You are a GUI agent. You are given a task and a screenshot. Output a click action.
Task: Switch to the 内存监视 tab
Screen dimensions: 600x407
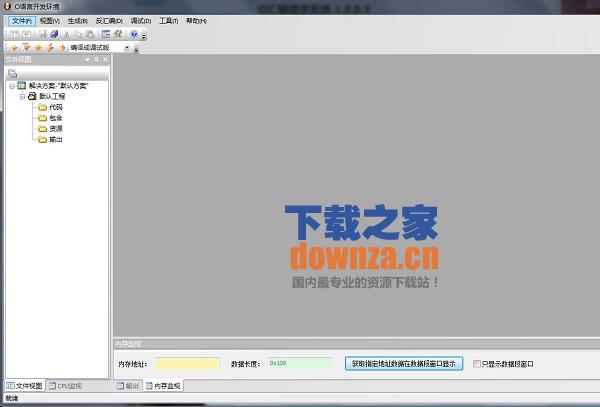point(163,386)
